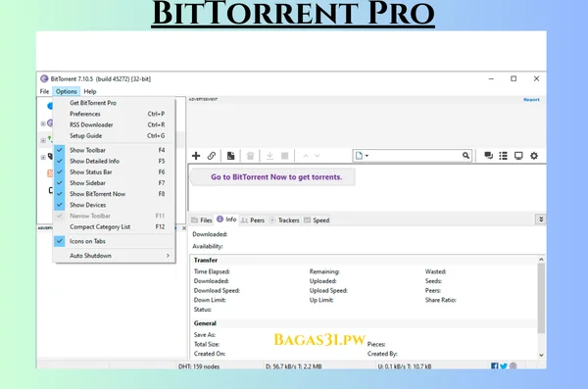588x389 pixels.
Task: Click the grey circular status bar icon
Action: point(513,365)
